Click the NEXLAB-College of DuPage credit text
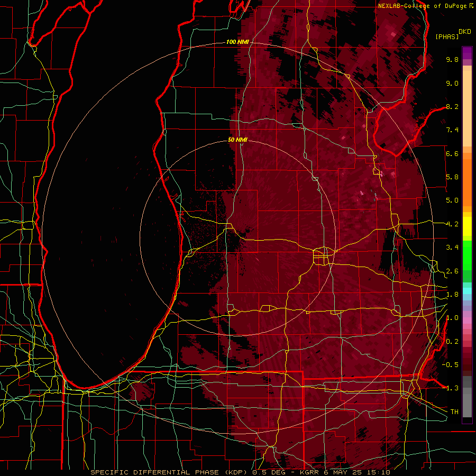This screenshot has height=476, width=476. pyautogui.click(x=423, y=6)
